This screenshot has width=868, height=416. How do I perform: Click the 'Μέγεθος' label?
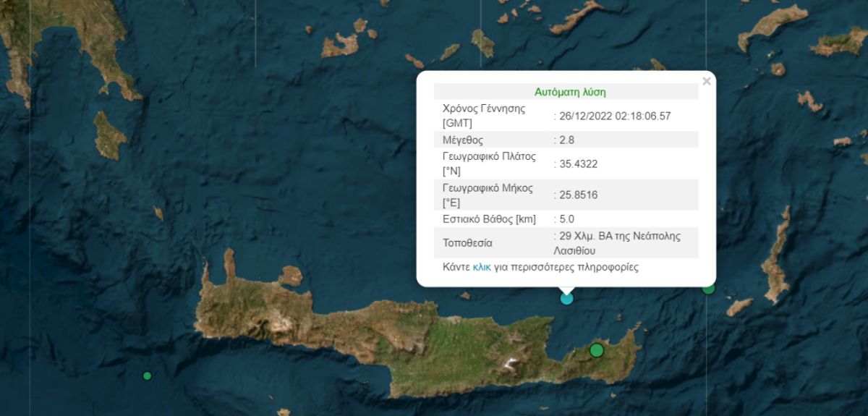[462, 140]
